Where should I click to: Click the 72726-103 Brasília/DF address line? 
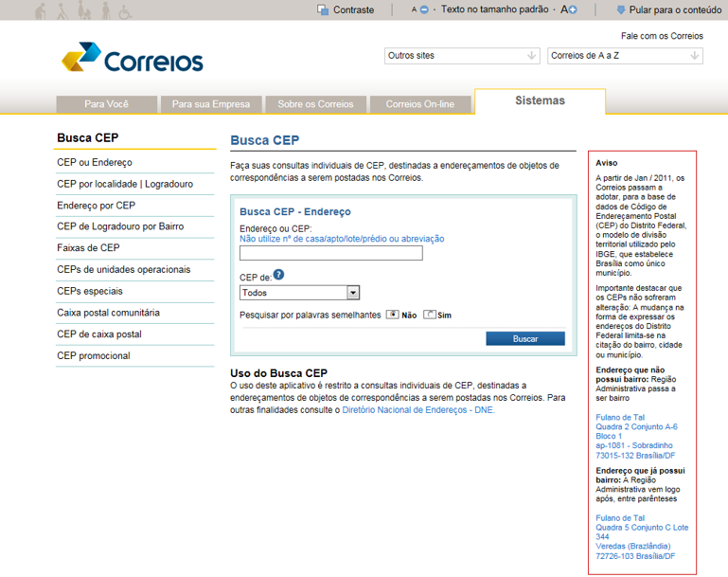(635, 556)
